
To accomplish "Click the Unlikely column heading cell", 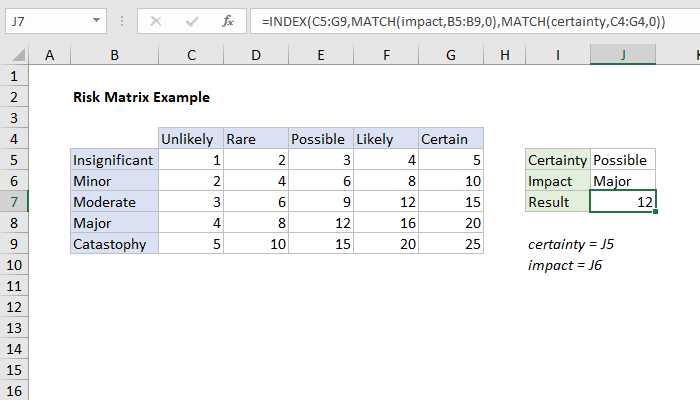I will click(190, 139).
